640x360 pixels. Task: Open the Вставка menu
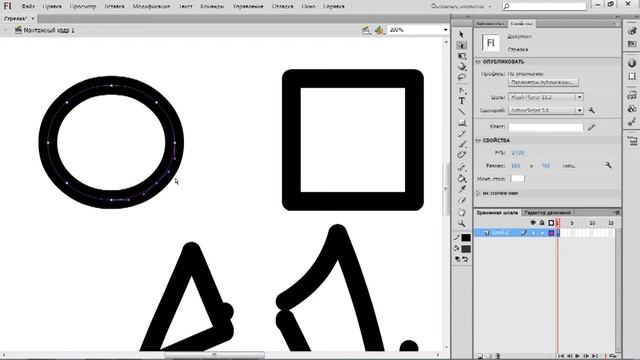click(x=114, y=7)
